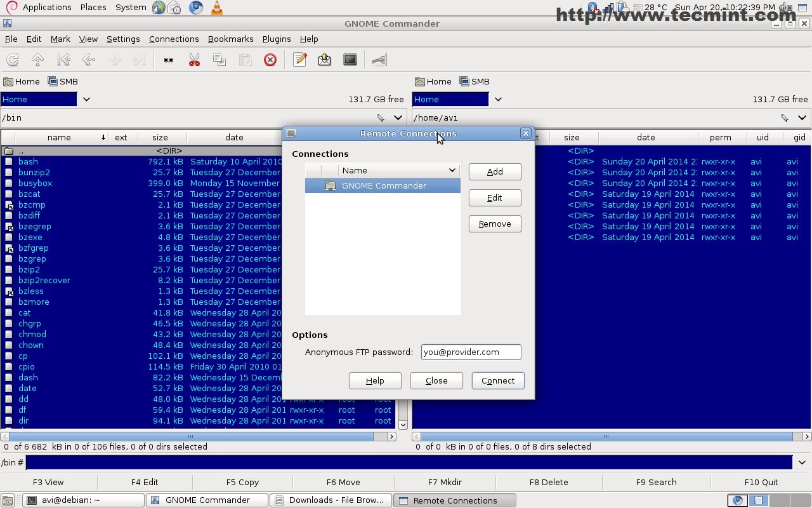Viewport: 812px width, 508px height.
Task: Expand the right pane /home/avi path history
Action: click(x=802, y=117)
